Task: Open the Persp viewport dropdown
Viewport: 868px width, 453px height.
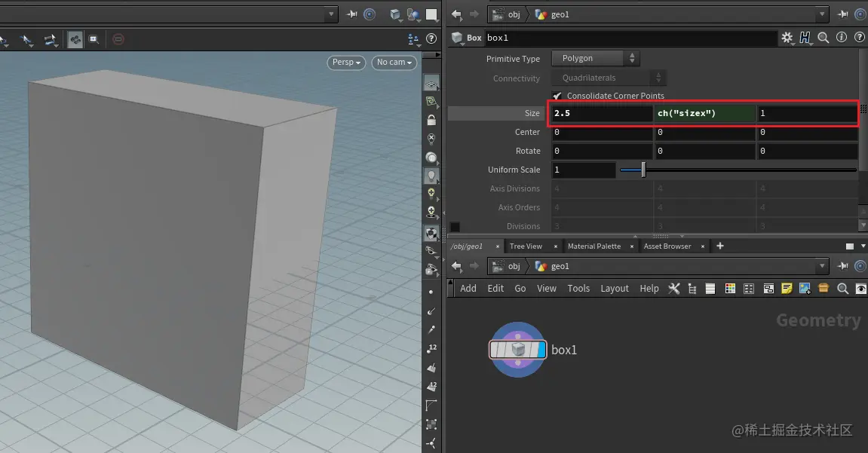Action: [346, 63]
